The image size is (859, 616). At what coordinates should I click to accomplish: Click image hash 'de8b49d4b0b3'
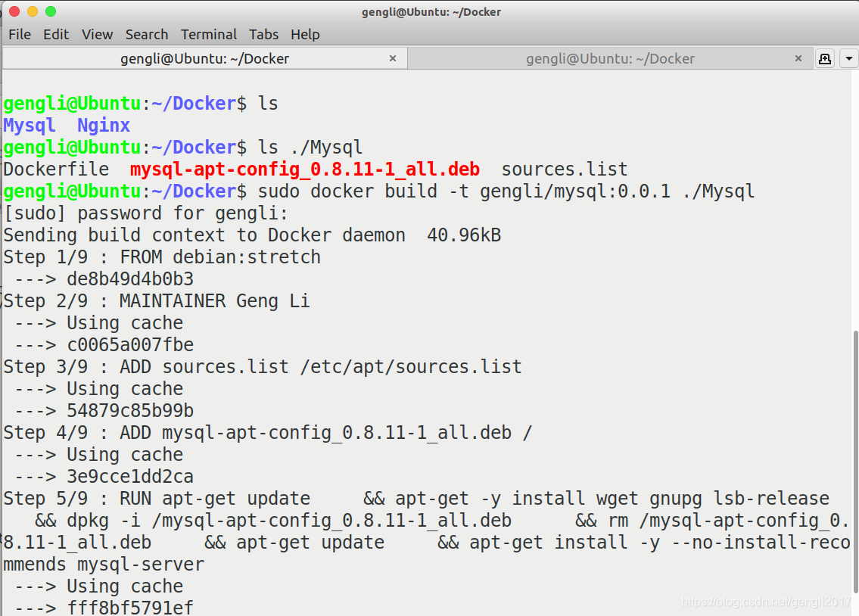click(x=130, y=278)
